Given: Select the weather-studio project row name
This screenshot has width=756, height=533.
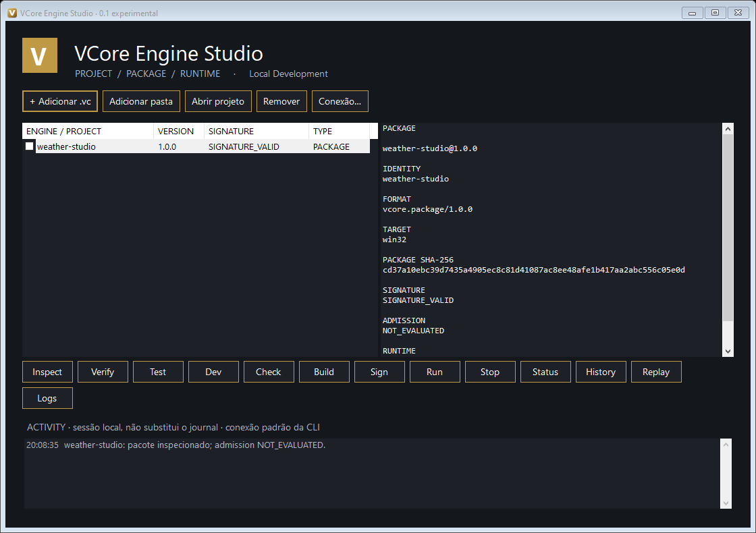Looking at the screenshot, I should pos(66,146).
